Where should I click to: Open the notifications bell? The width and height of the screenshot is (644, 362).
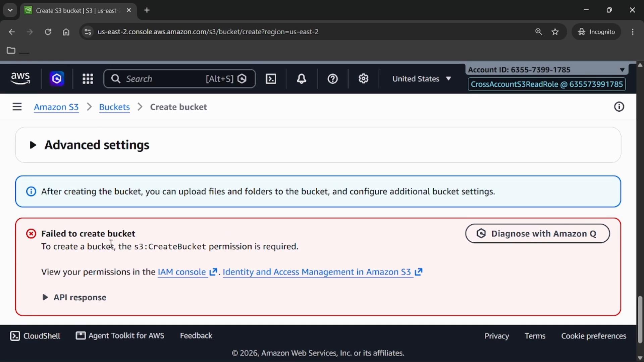click(302, 79)
